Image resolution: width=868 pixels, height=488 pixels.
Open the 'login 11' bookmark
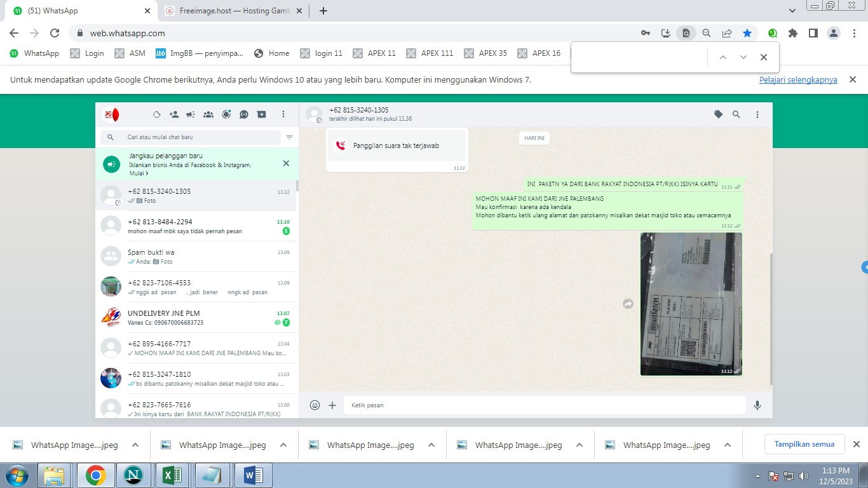(321, 53)
